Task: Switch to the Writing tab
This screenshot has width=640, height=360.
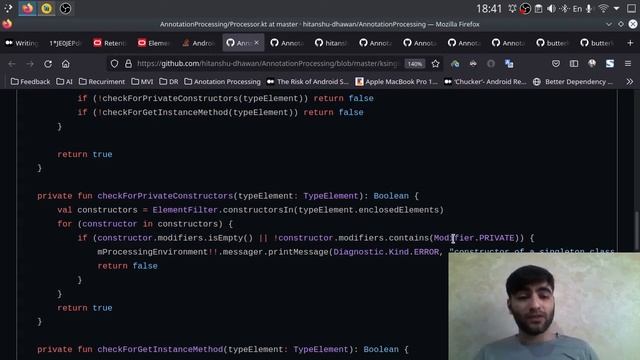Action: click(22, 43)
